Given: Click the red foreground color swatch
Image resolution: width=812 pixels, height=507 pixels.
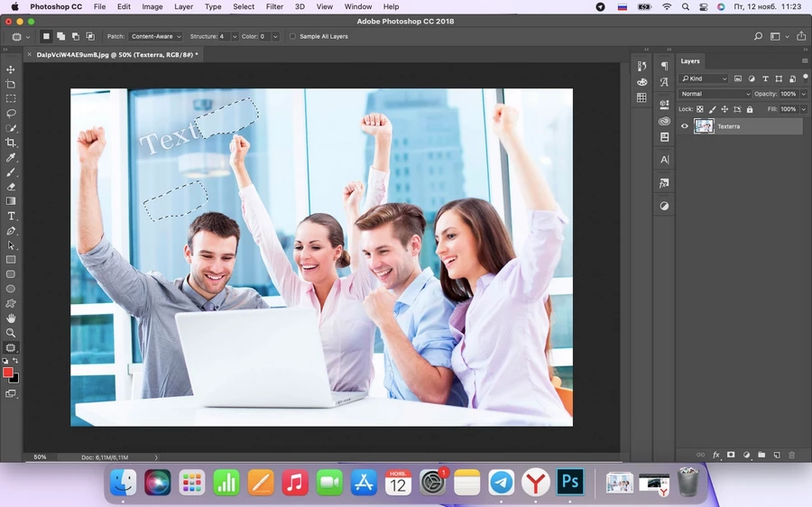Looking at the screenshot, I should click(x=8, y=372).
